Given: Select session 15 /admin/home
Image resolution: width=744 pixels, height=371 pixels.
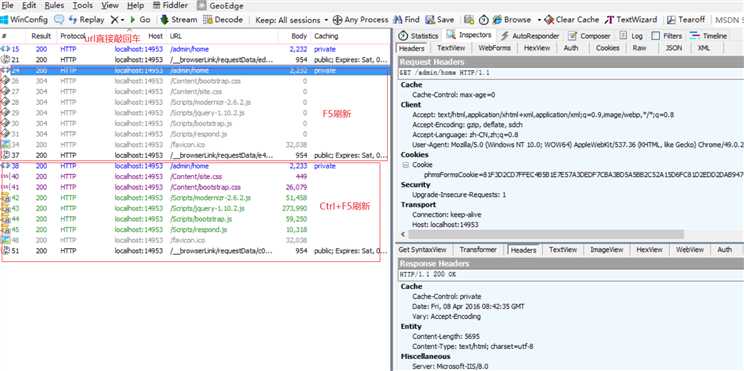Looking at the screenshot, I should click(195, 49).
